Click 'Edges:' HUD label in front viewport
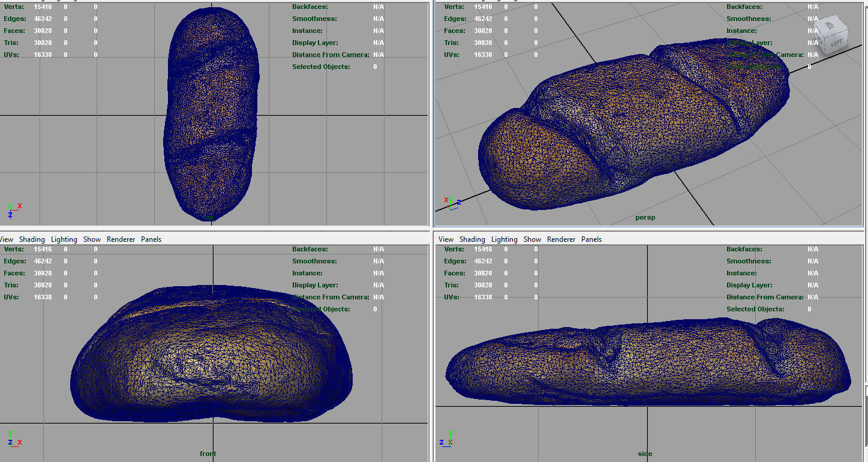The image size is (868, 462). click(14, 261)
